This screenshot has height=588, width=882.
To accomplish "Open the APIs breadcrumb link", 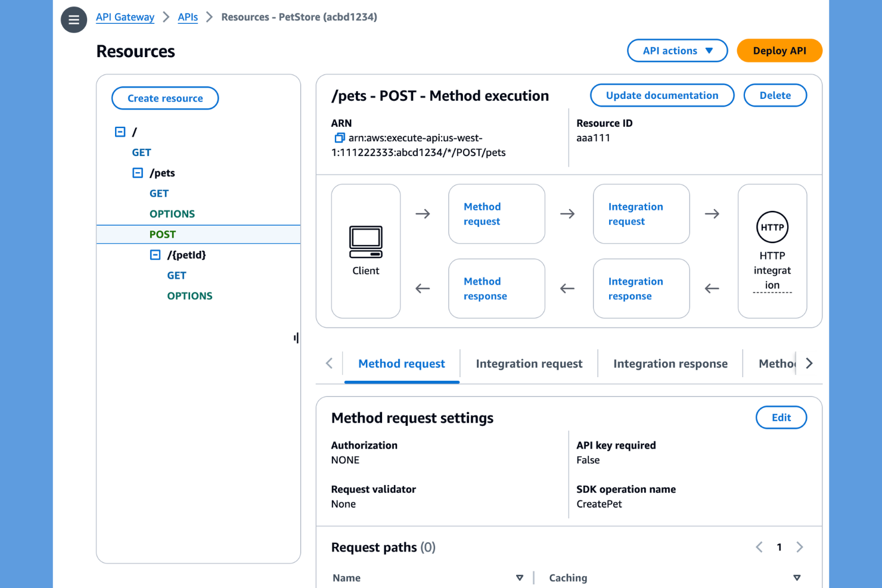I will click(x=188, y=17).
